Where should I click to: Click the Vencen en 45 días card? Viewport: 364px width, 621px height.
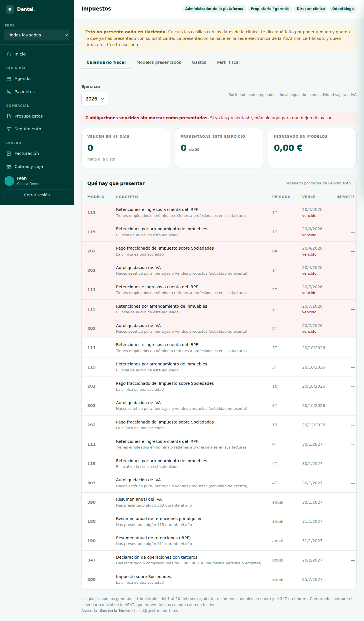[126, 148]
